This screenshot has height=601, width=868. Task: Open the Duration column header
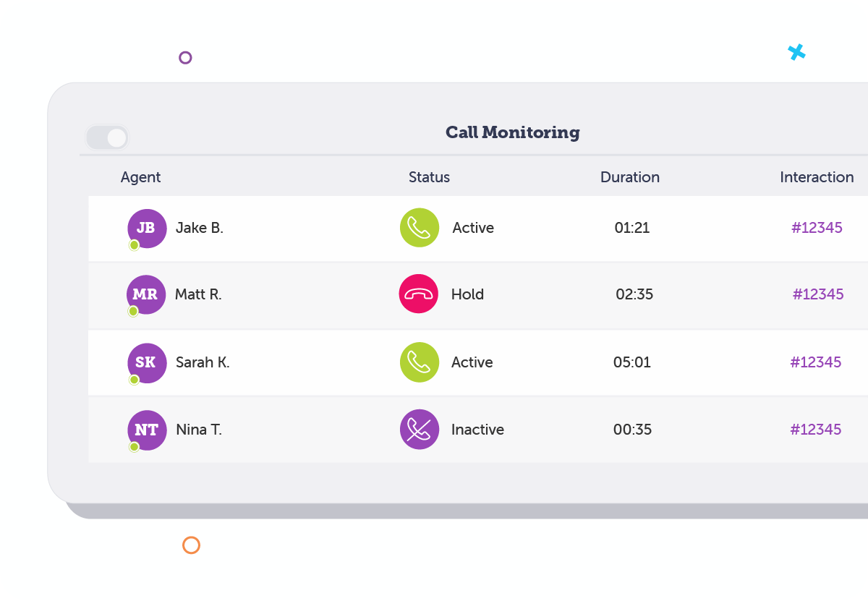630,177
